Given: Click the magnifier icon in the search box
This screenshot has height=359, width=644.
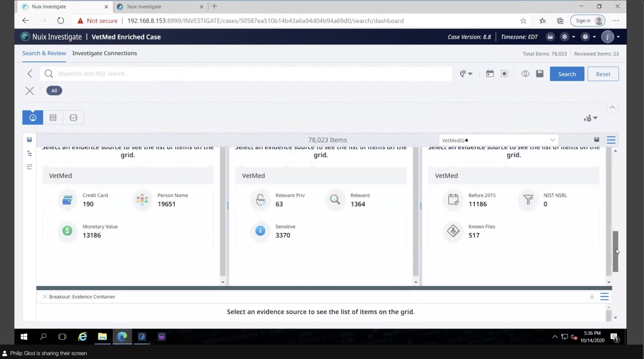Looking at the screenshot, I should click(49, 74).
